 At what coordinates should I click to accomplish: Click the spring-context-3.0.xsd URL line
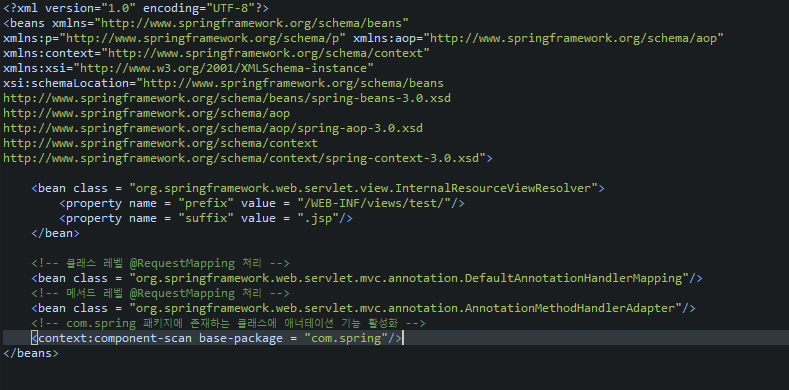[248, 159]
